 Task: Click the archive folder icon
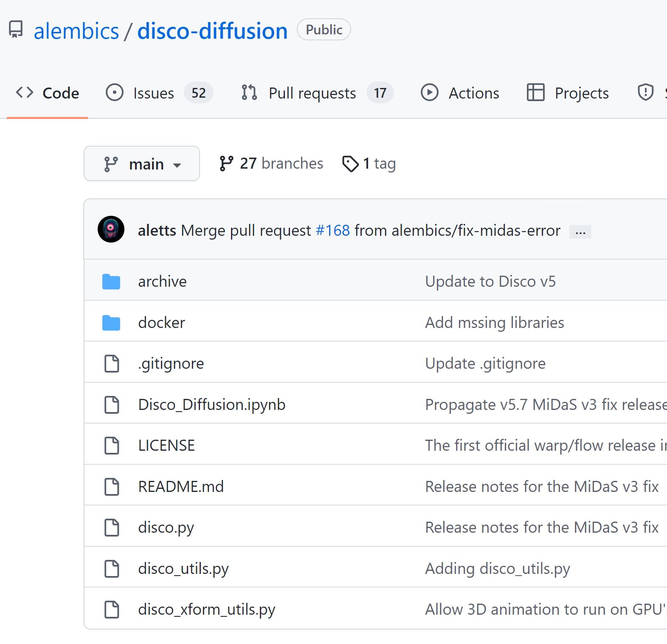[111, 282]
